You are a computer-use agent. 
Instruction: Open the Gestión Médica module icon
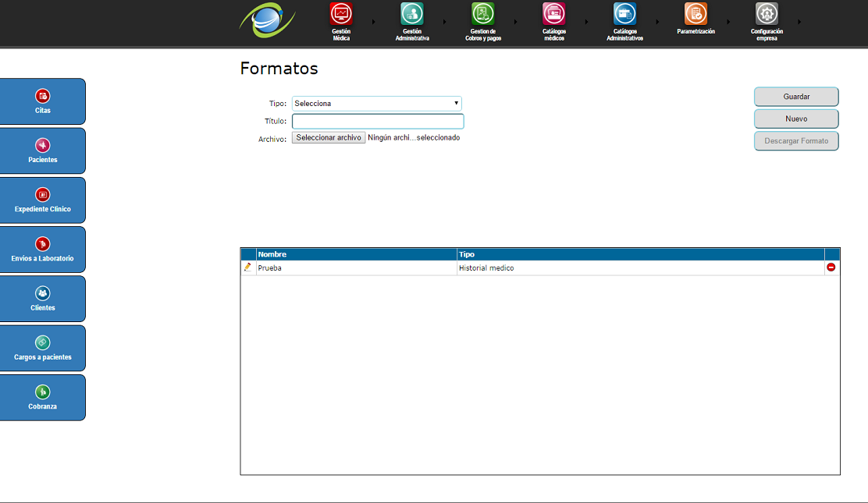click(x=341, y=14)
